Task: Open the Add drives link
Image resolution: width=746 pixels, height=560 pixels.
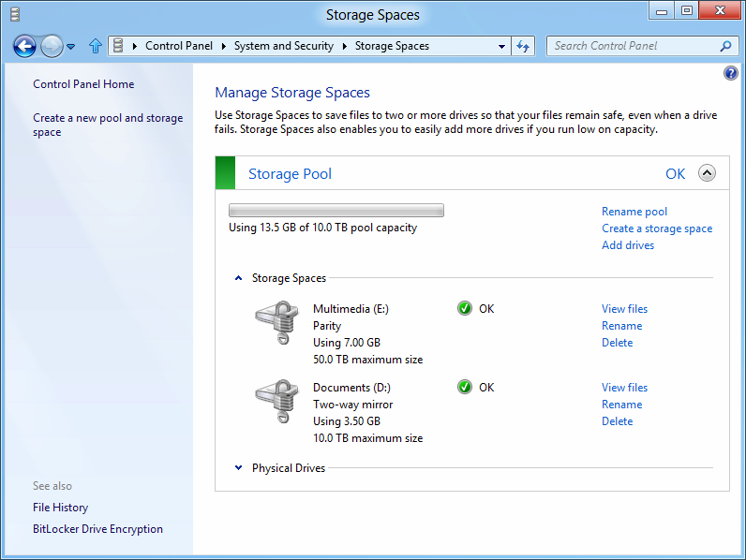Action: (x=628, y=245)
